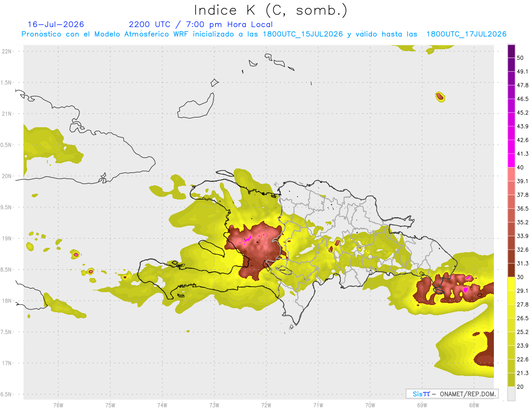The height and width of the screenshot is (411, 532).
Task: Click the colorbar value "27.8"
Action: (523, 305)
